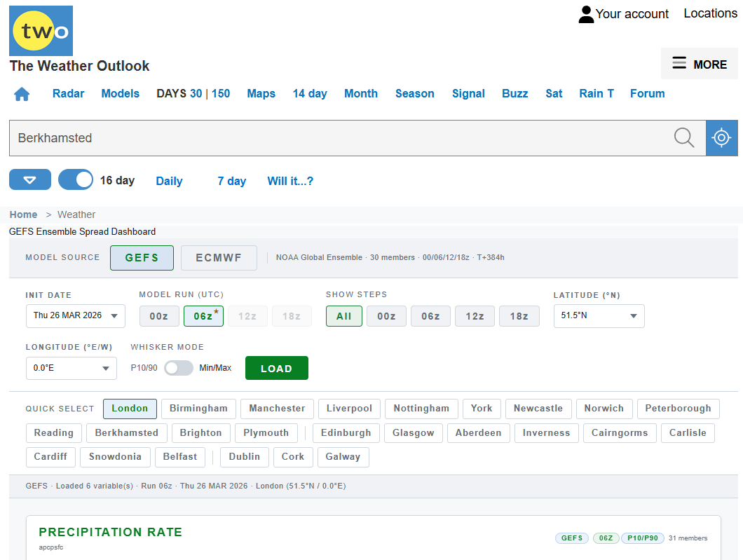This screenshot has width=743, height=560.
Task: Quick select Plymouth
Action: [266, 433]
